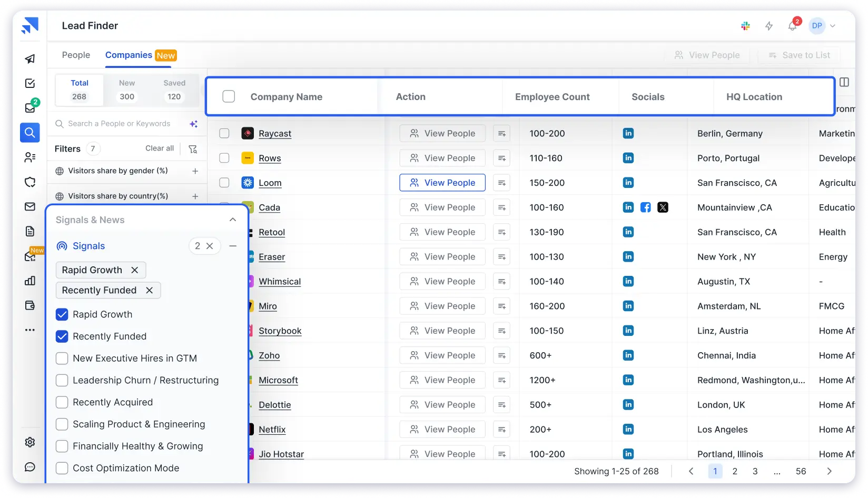
Task: Collapse the Signals & News panel
Action: (x=233, y=220)
